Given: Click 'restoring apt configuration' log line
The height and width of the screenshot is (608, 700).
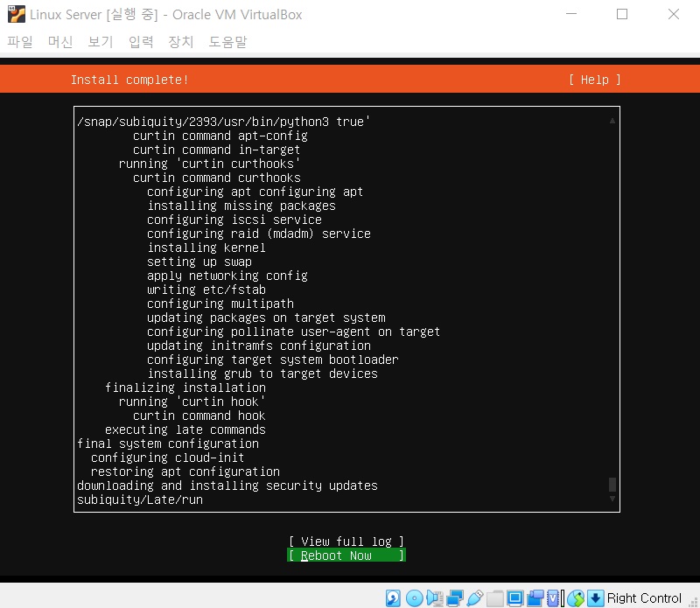Looking at the screenshot, I should 185,472.
